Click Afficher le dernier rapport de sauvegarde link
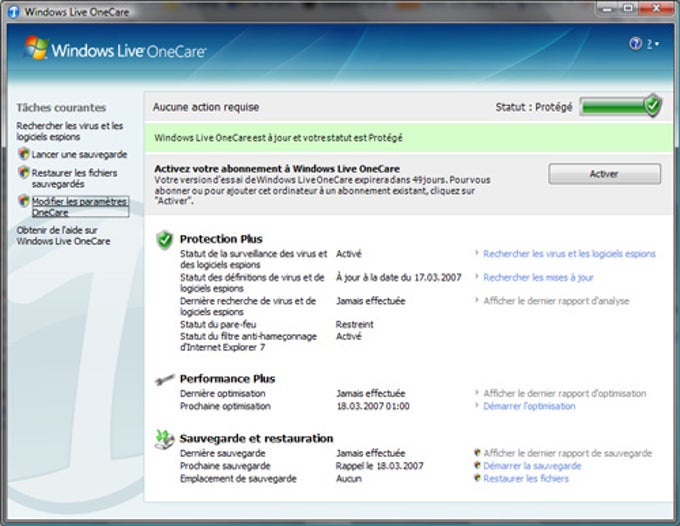Image resolution: width=680 pixels, height=526 pixels. click(568, 453)
